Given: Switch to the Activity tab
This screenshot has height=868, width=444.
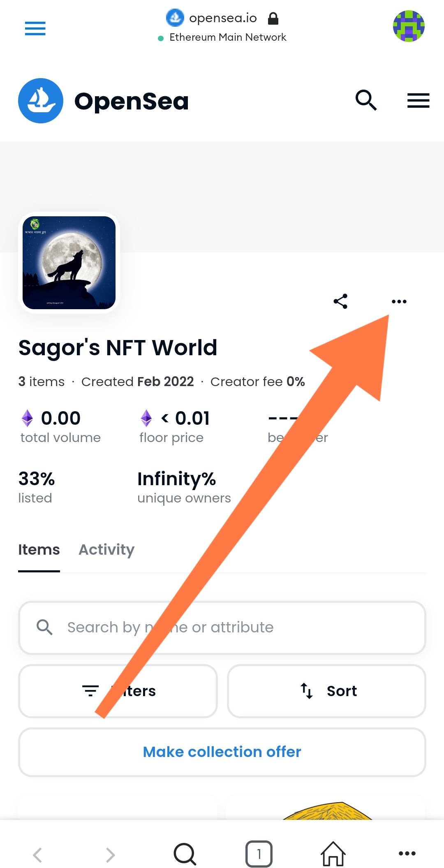Looking at the screenshot, I should pyautogui.click(x=106, y=550).
